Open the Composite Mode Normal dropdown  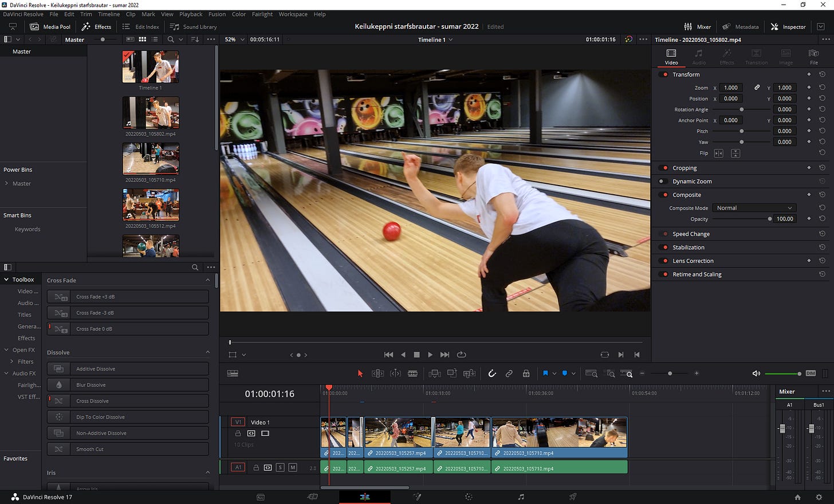(x=754, y=208)
